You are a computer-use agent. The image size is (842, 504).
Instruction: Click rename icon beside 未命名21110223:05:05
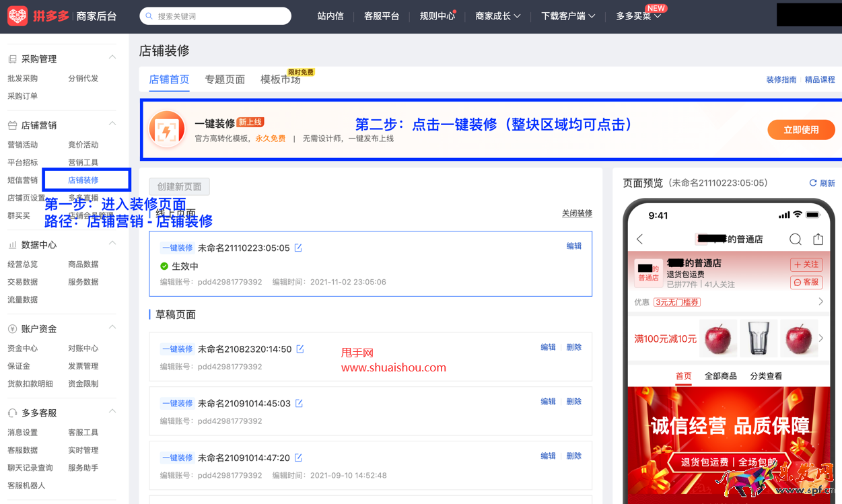[x=298, y=248]
